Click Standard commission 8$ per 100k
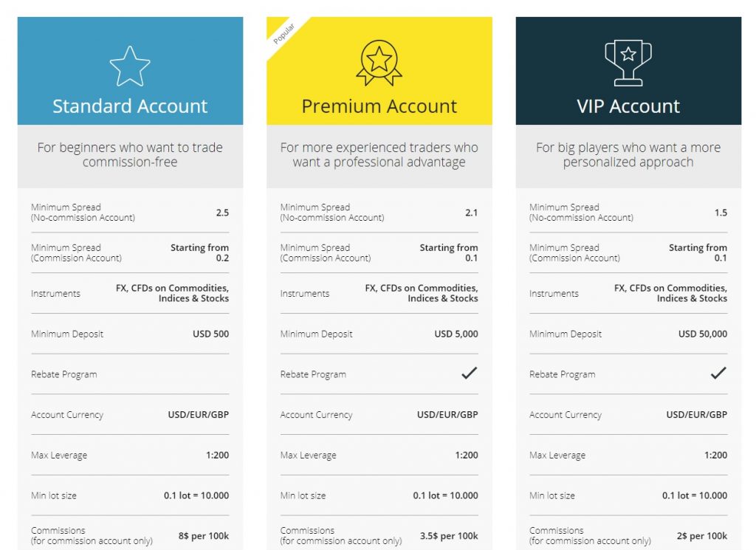756x550 pixels. tap(204, 536)
